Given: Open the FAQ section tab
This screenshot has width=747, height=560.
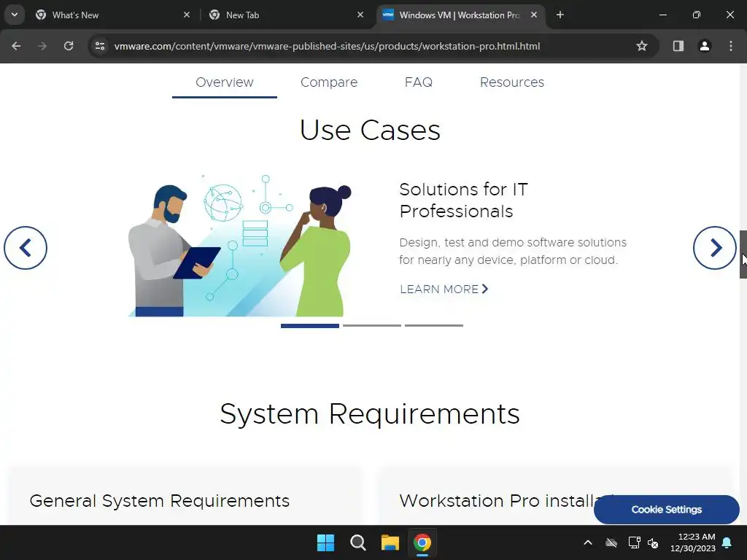Looking at the screenshot, I should pos(418,82).
